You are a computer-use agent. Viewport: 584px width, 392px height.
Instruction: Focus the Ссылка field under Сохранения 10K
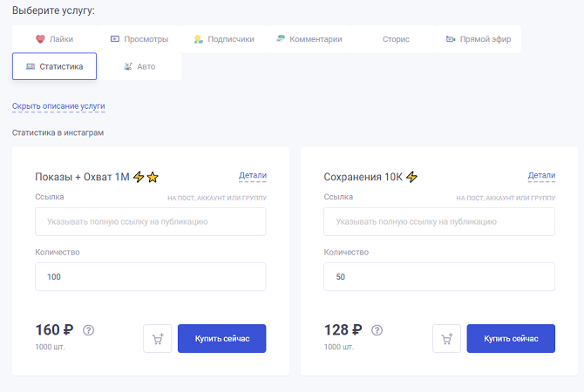438,221
